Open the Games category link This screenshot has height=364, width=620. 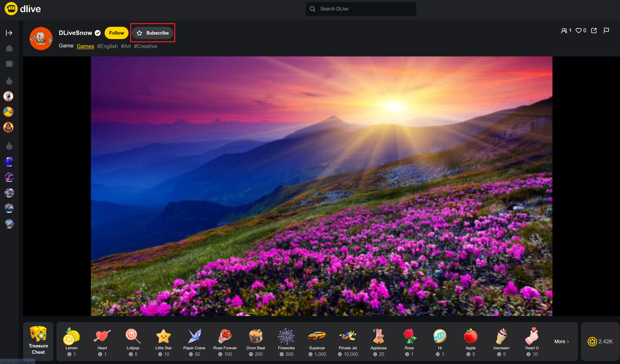(85, 46)
